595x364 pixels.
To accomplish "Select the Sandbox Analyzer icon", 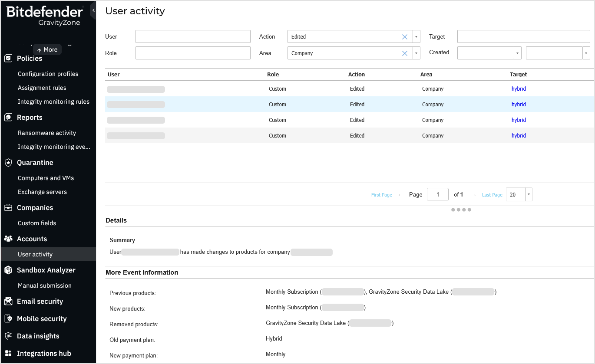I will (9, 270).
